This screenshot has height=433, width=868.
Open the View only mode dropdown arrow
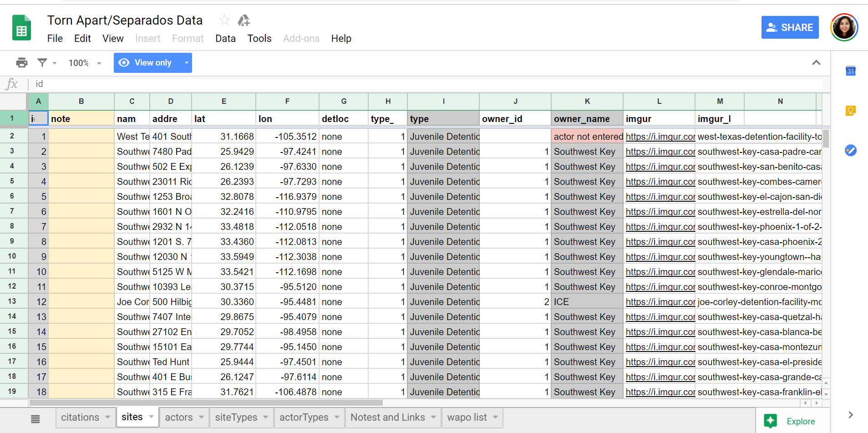coord(186,63)
